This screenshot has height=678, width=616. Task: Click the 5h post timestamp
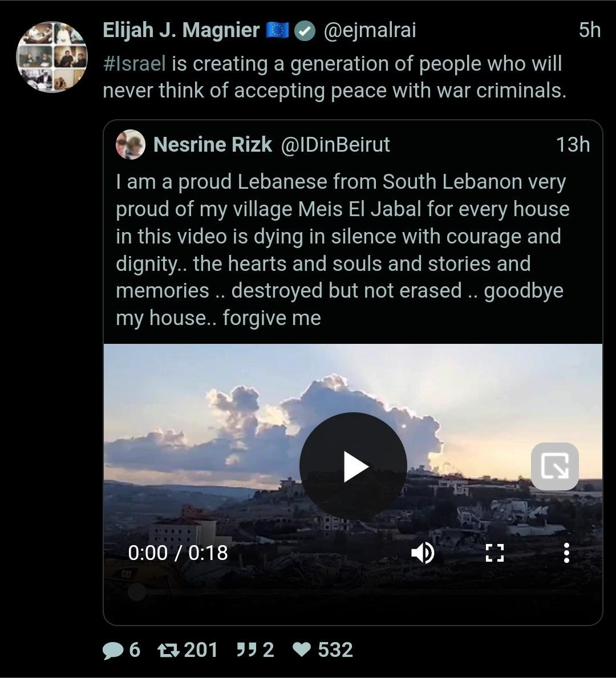tap(589, 30)
